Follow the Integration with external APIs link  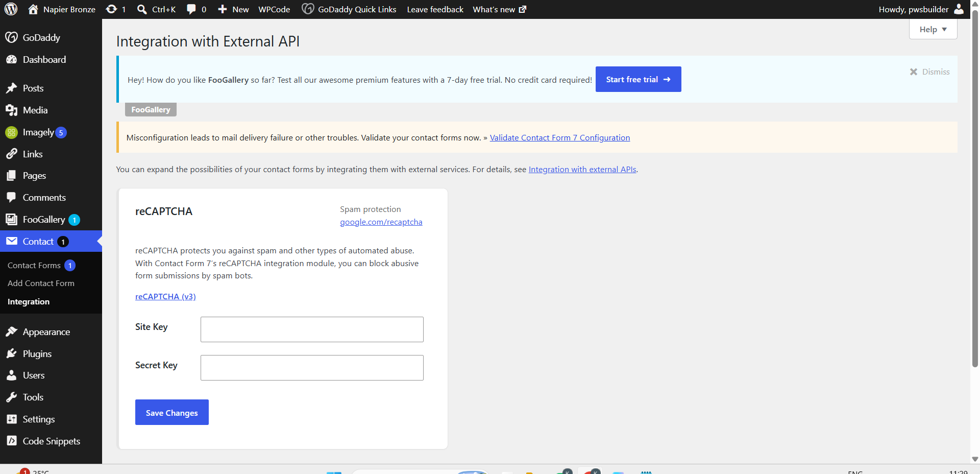tap(582, 169)
